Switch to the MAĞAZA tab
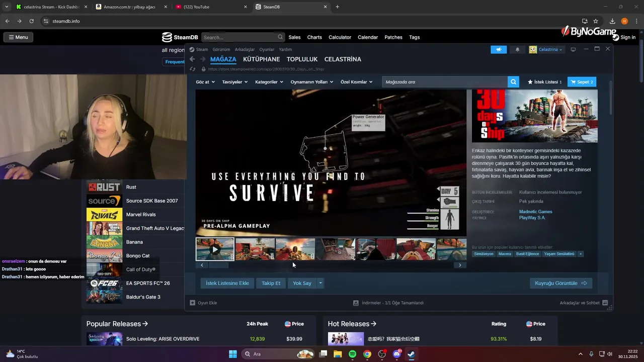The width and height of the screenshot is (644, 362). [223, 59]
